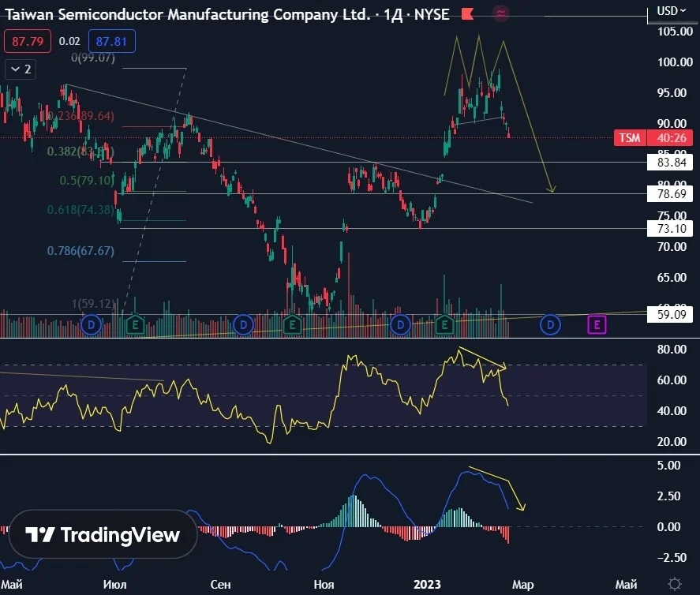This screenshot has height=595, width=700.
Task: Click the 83.84 horizontal line price label
Action: 671,162
